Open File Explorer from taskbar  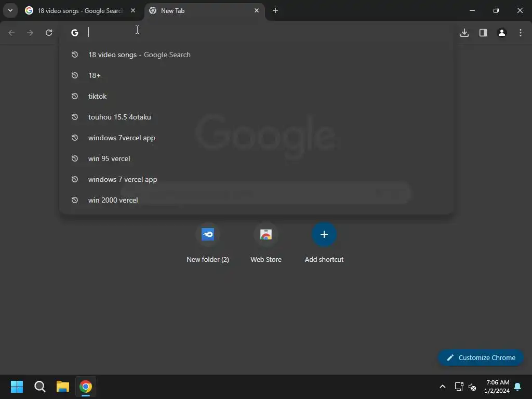pyautogui.click(x=63, y=387)
